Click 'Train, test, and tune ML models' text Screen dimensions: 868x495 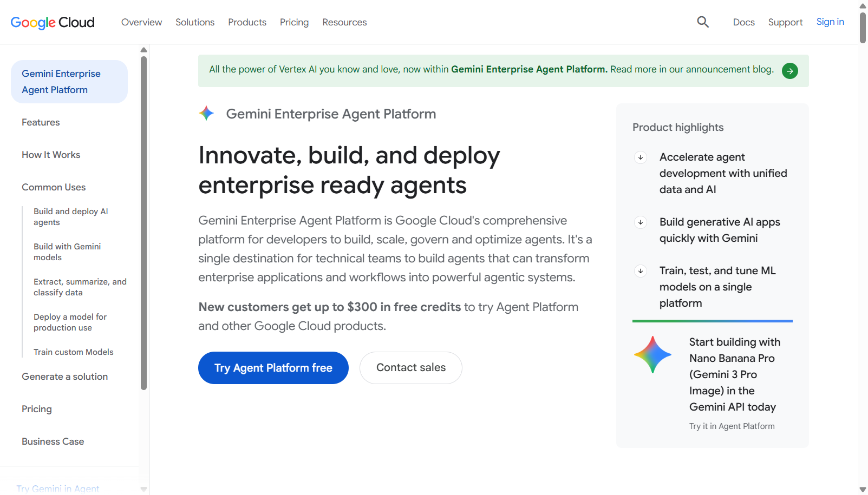click(x=717, y=287)
